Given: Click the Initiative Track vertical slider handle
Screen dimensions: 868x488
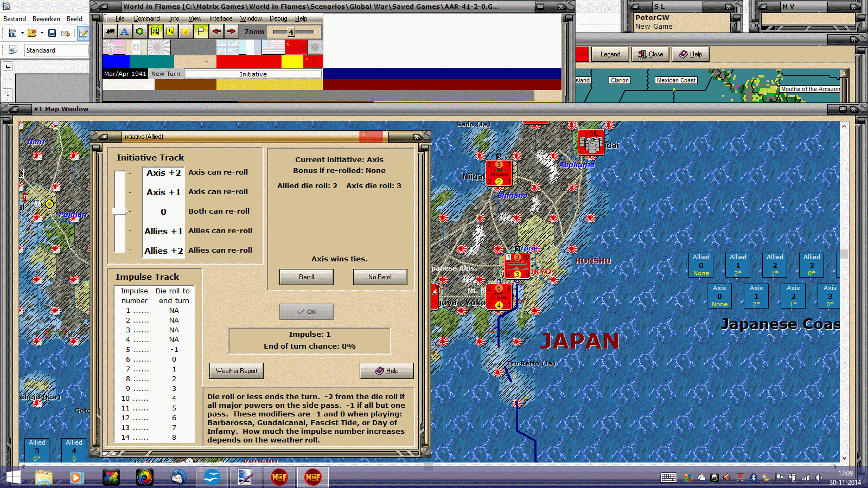Looking at the screenshot, I should point(120,211).
